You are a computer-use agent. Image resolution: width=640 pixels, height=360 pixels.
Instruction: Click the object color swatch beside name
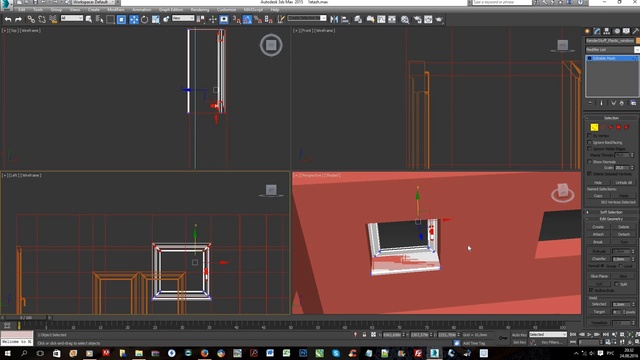(x=638, y=40)
